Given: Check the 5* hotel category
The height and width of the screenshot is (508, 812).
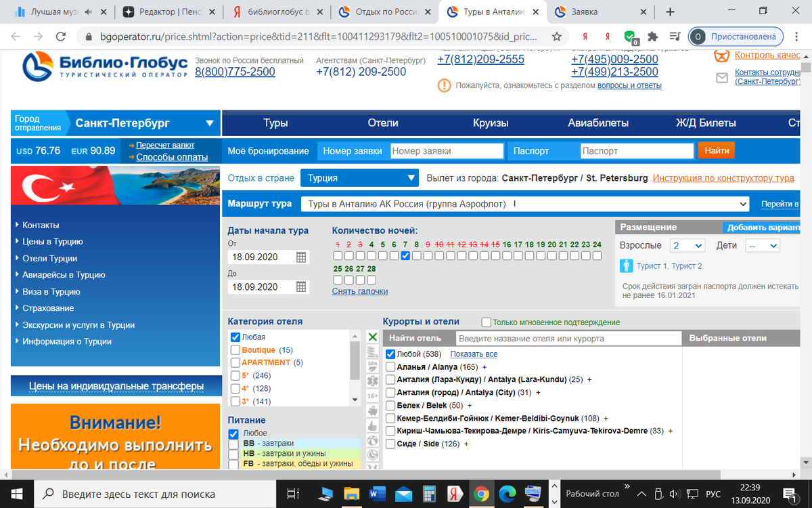Looking at the screenshot, I should [235, 375].
